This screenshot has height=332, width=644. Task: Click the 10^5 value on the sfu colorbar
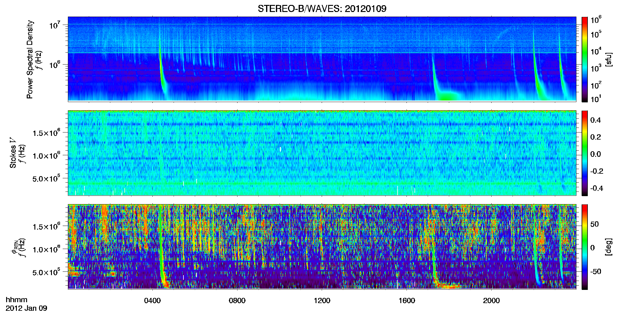[596, 34]
